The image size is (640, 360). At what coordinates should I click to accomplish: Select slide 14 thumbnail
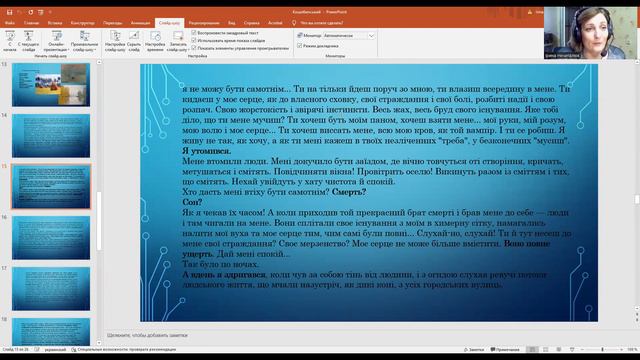51,136
